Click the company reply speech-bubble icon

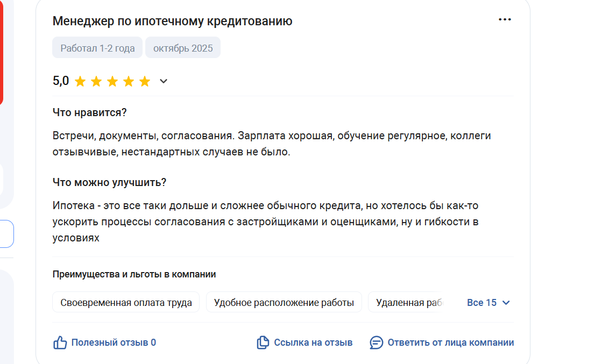click(377, 342)
